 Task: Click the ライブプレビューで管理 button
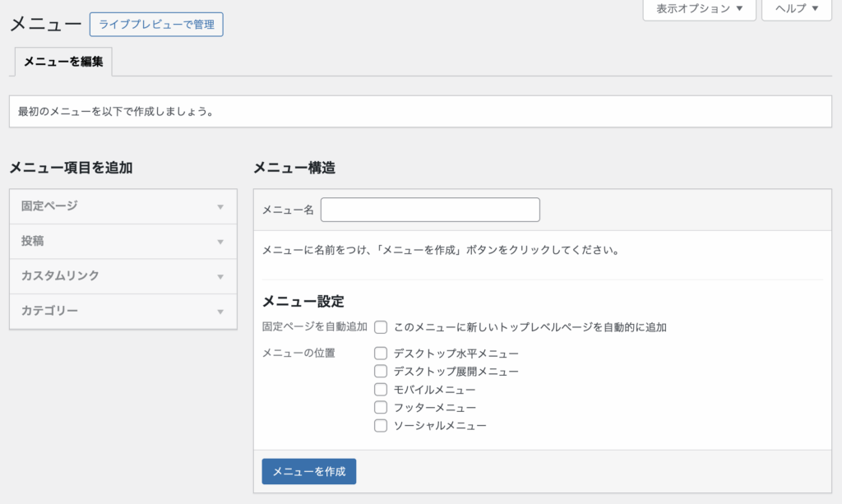(156, 25)
